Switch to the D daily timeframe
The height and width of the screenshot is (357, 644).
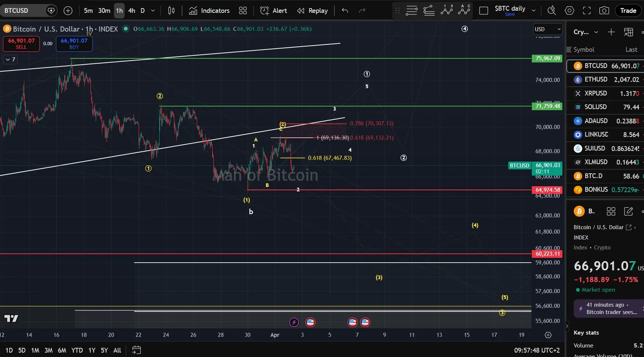pos(143,11)
